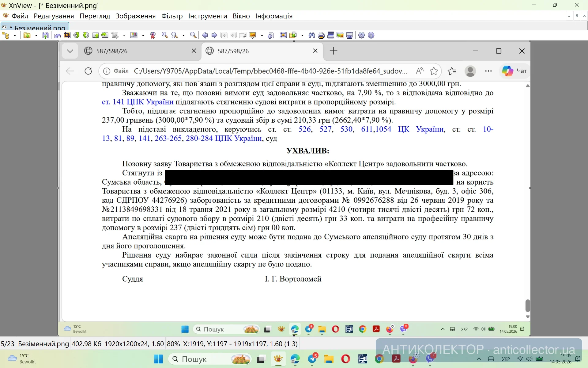Expand the Adjust colors dropdown arrow
588x368 pixels.
(143, 35)
